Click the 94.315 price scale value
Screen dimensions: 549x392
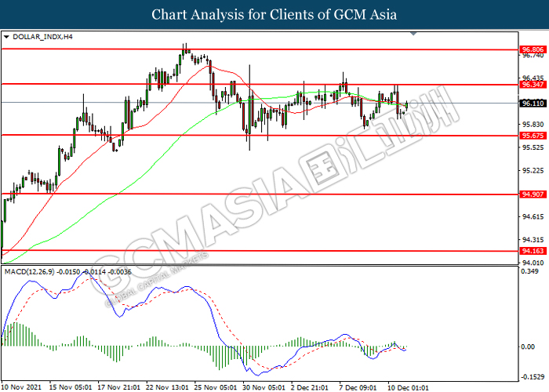(x=533, y=240)
